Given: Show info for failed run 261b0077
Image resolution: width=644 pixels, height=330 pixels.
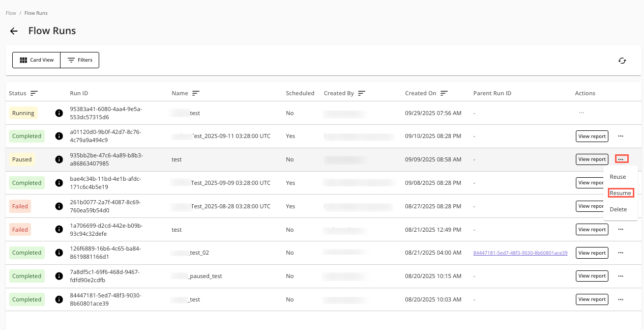Looking at the screenshot, I should click(59, 206).
